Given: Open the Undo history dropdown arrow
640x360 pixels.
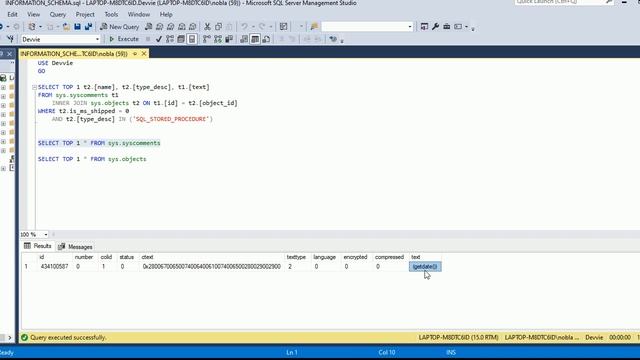Looking at the screenshot, I should pyautogui.click(x=252, y=27).
